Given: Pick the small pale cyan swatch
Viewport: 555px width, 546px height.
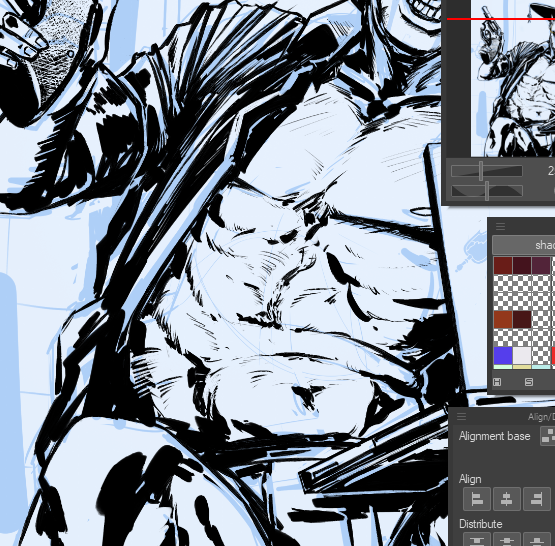Looking at the screenshot, I should [541, 367].
